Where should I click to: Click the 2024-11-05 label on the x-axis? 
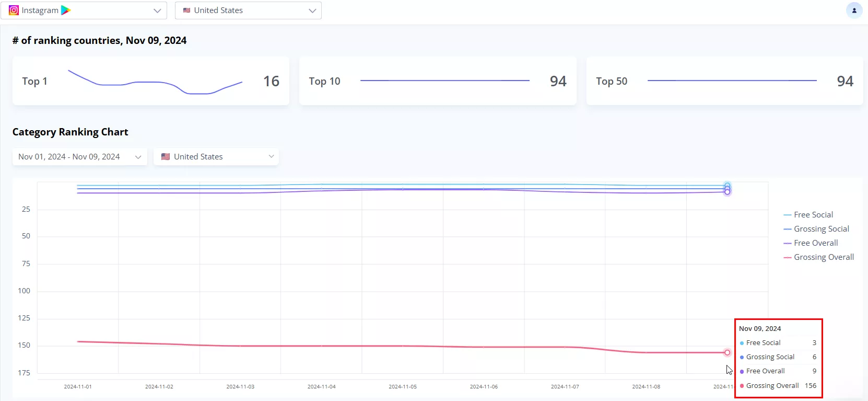402,387
